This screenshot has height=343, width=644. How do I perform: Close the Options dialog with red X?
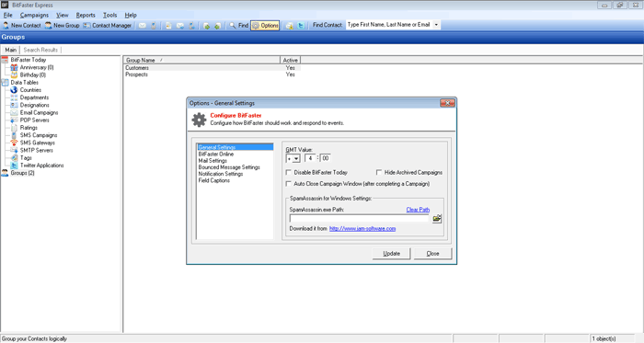(447, 103)
